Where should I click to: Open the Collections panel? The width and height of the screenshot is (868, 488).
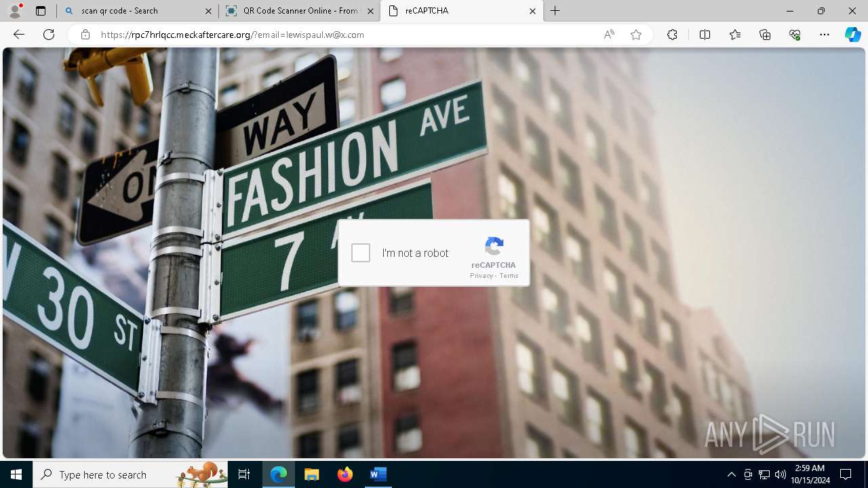click(765, 35)
